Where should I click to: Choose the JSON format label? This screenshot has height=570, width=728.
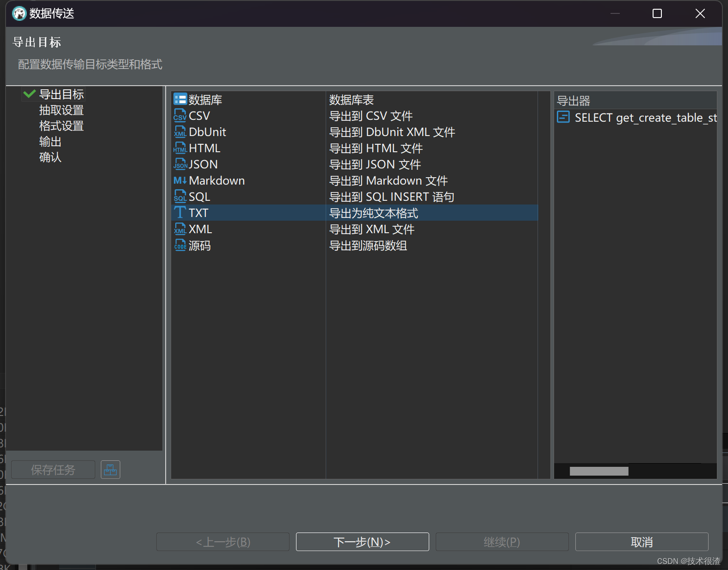203,164
